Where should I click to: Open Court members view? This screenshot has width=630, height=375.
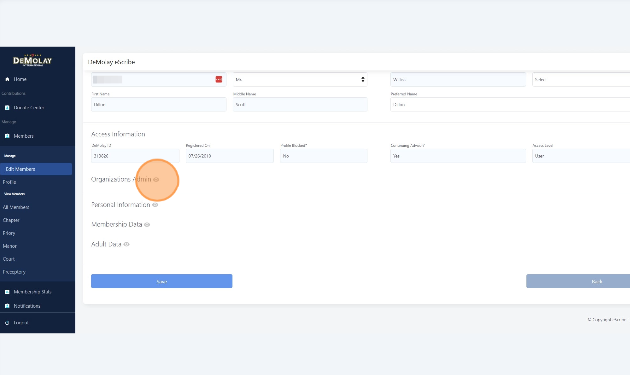point(8,259)
